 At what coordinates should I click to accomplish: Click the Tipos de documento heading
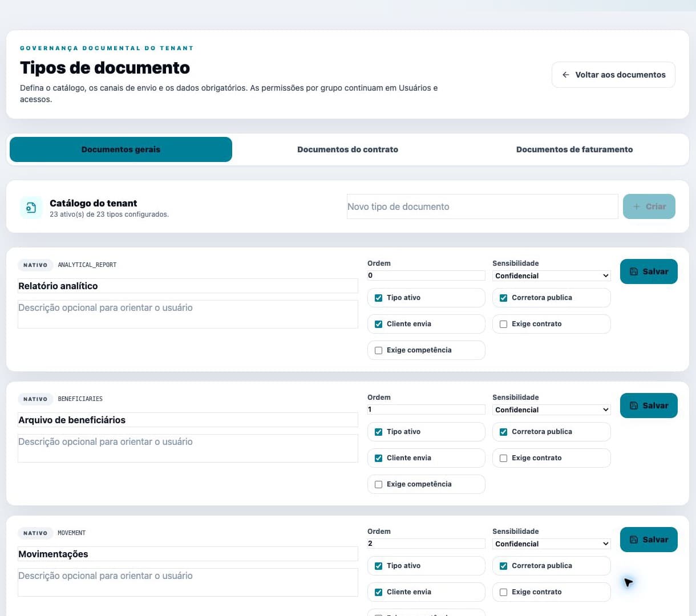[105, 67]
